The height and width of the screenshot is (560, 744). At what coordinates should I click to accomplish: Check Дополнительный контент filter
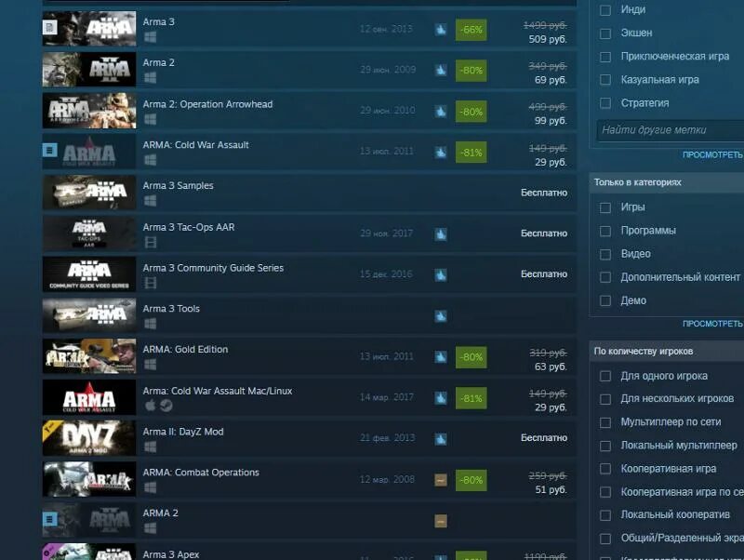click(x=605, y=277)
